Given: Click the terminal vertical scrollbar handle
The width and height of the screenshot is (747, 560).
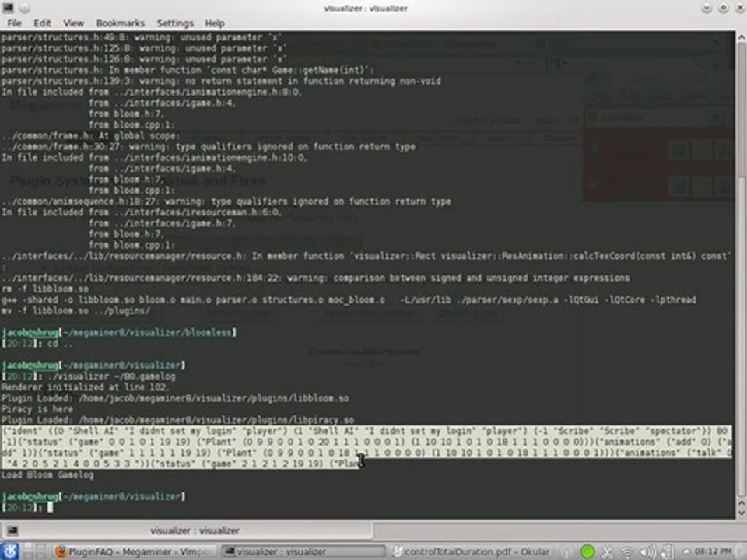Looking at the screenshot, I should (x=742, y=336).
